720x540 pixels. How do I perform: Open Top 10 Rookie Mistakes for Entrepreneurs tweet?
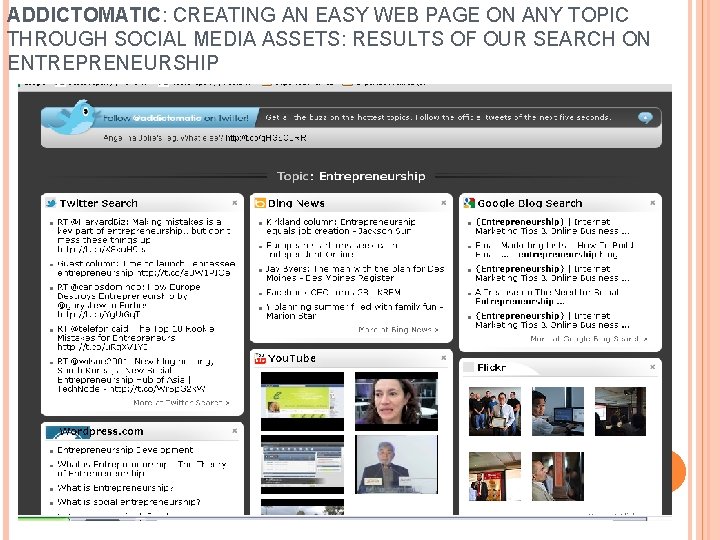click(x=135, y=338)
